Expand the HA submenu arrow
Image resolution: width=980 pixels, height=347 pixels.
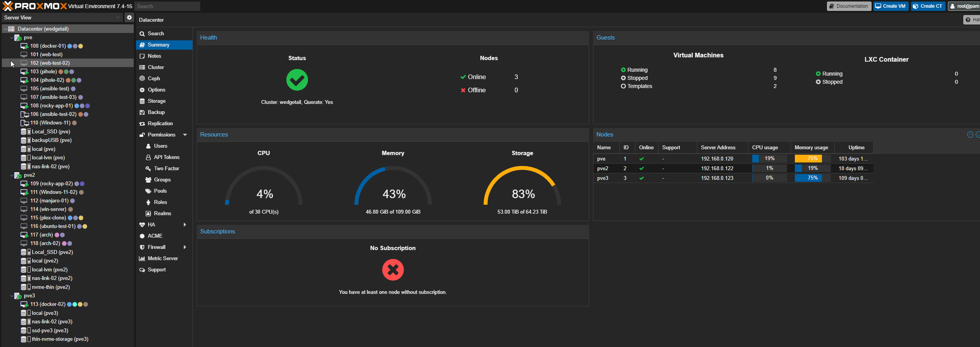[185, 225]
